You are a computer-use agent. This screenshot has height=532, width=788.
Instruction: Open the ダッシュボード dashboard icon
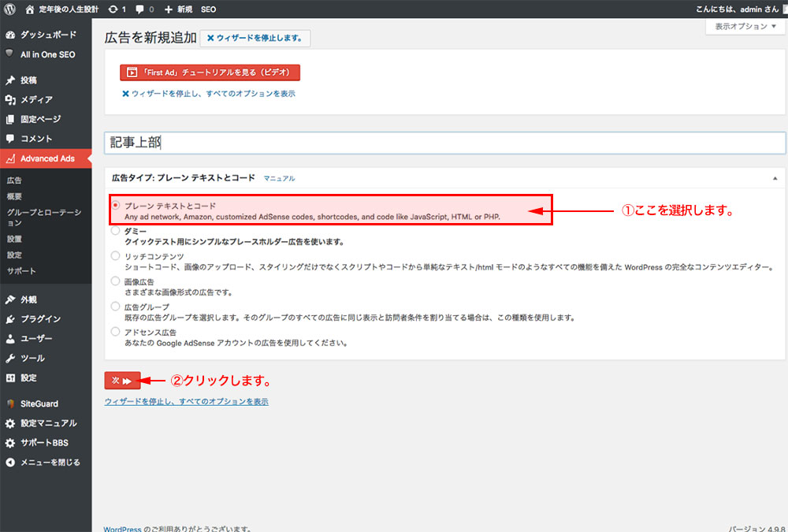10,35
